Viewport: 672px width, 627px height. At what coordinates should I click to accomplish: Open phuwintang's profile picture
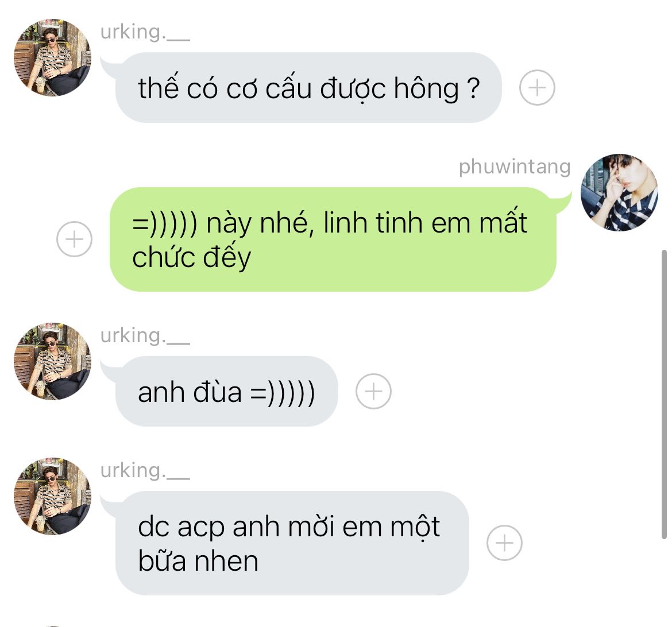point(619,192)
